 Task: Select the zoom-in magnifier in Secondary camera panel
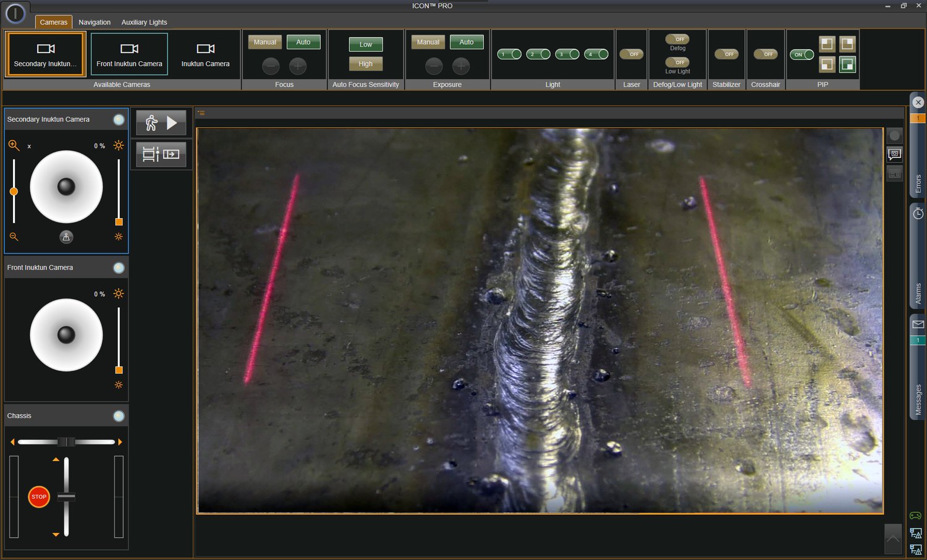point(14,145)
